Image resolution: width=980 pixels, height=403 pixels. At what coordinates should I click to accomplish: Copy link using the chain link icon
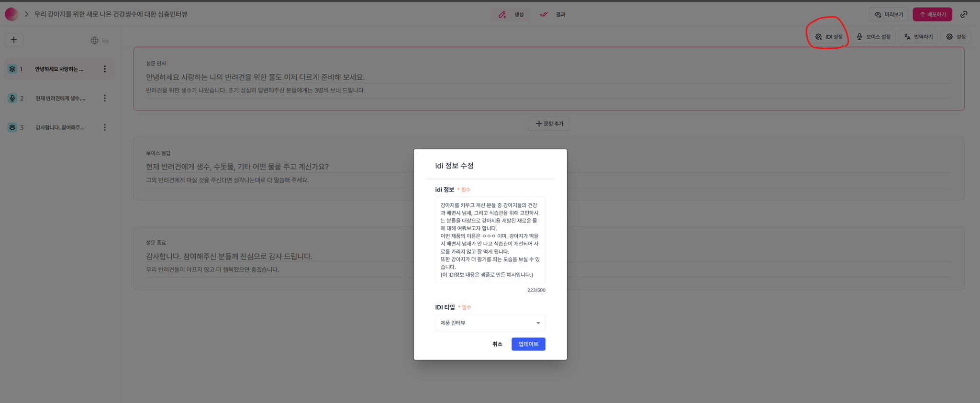[964, 15]
